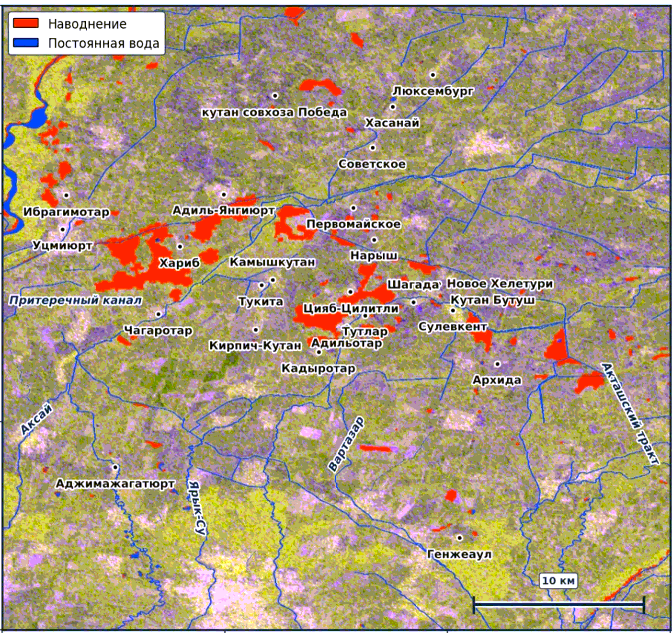The height and width of the screenshot is (633, 672).
Task: Click the red Наводнение legend swatch
Action: (26, 23)
